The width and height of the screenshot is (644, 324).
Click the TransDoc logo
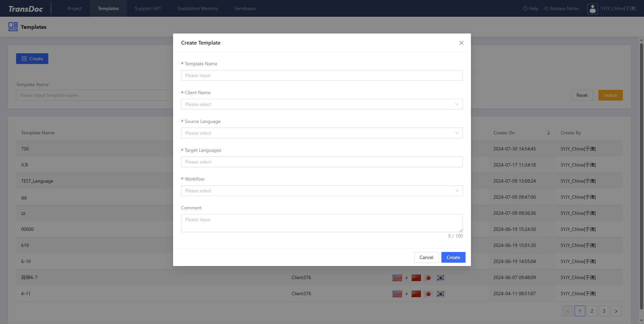point(25,9)
